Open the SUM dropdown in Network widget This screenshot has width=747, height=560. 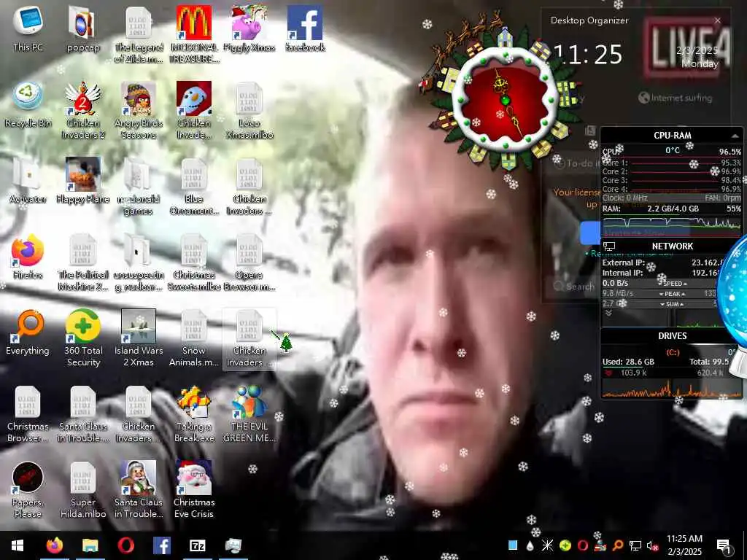pos(673,304)
